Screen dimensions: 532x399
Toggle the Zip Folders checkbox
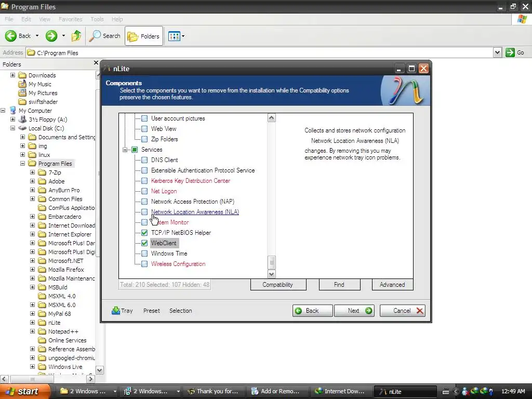click(x=144, y=139)
